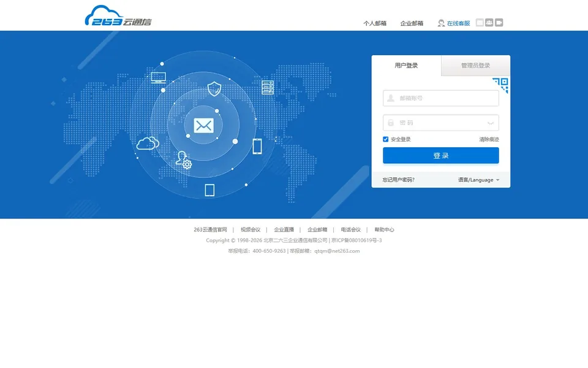Click the customer service headset icon
This screenshot has width=588, height=368.
pyautogui.click(x=441, y=23)
